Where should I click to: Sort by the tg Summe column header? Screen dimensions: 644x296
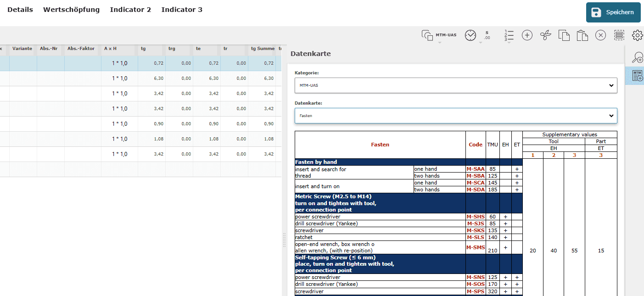(x=263, y=48)
